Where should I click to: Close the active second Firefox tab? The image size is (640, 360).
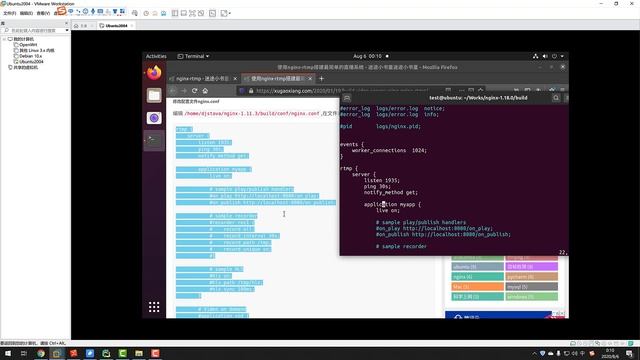[x=310, y=78]
